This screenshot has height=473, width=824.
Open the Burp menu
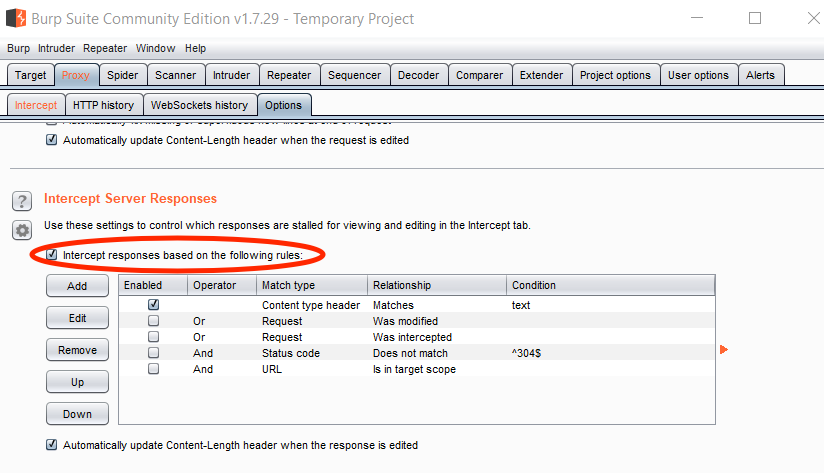point(18,48)
